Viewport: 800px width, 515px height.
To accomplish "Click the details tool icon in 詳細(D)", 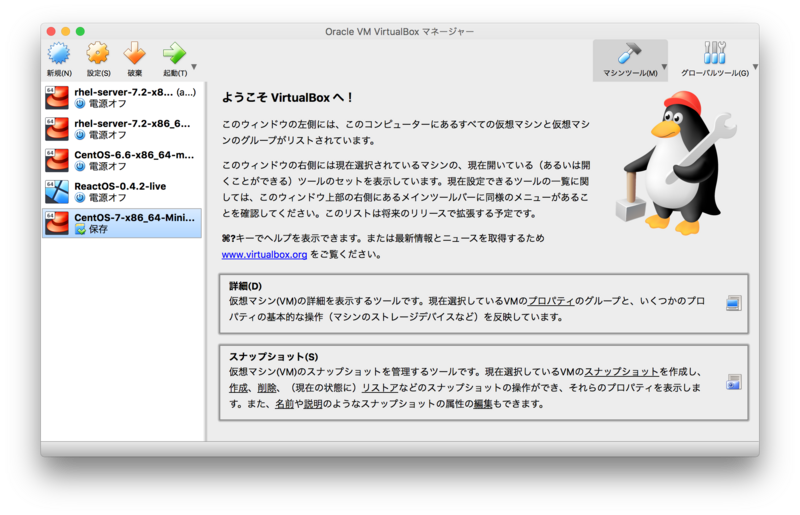I will click(734, 303).
